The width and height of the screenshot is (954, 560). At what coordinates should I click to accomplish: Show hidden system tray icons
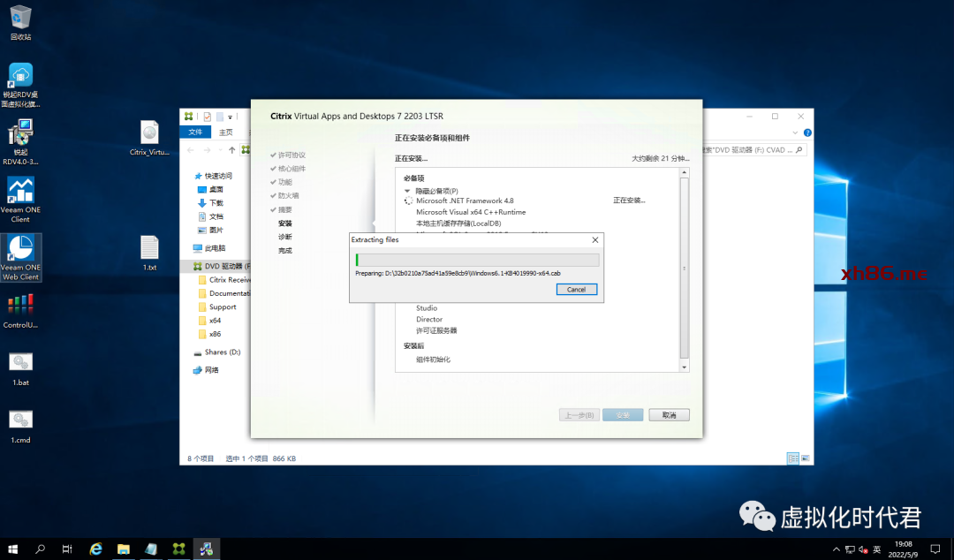pos(837,549)
